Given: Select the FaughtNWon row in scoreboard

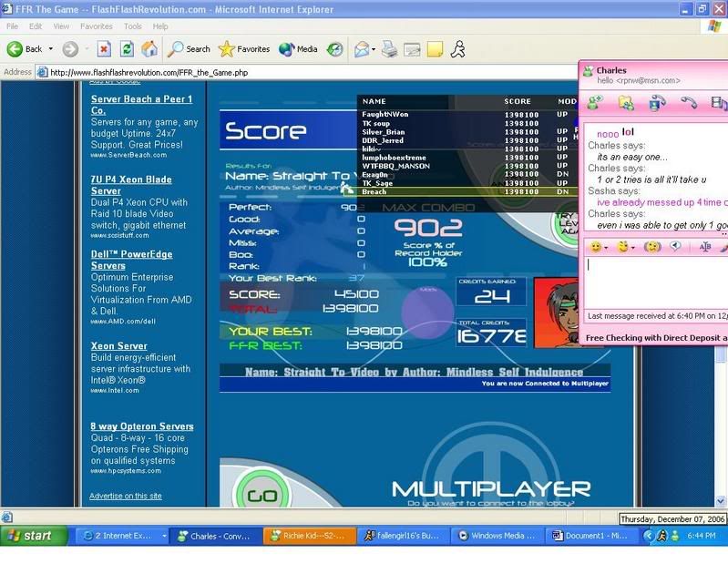Looking at the screenshot, I should (467, 114).
